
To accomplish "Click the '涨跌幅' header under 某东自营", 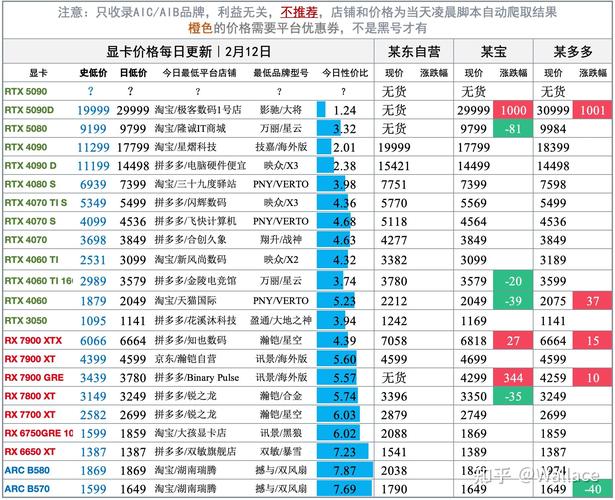I will point(434,73).
